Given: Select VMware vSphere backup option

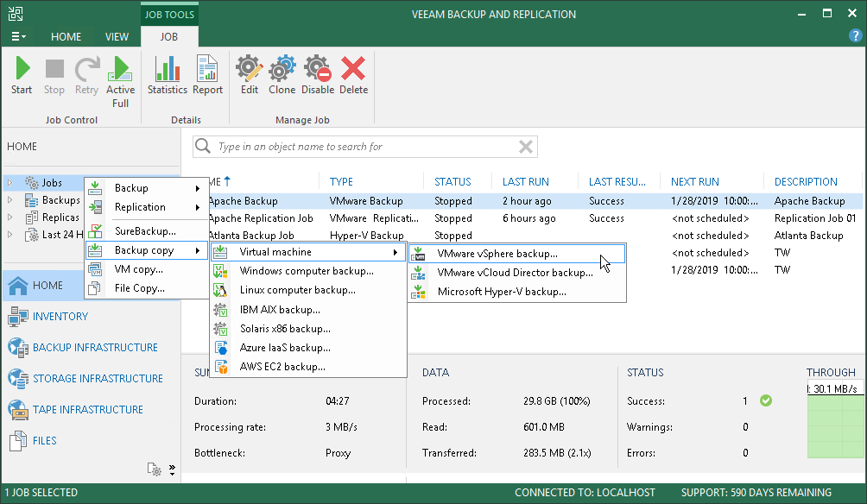Looking at the screenshot, I should 497,254.
